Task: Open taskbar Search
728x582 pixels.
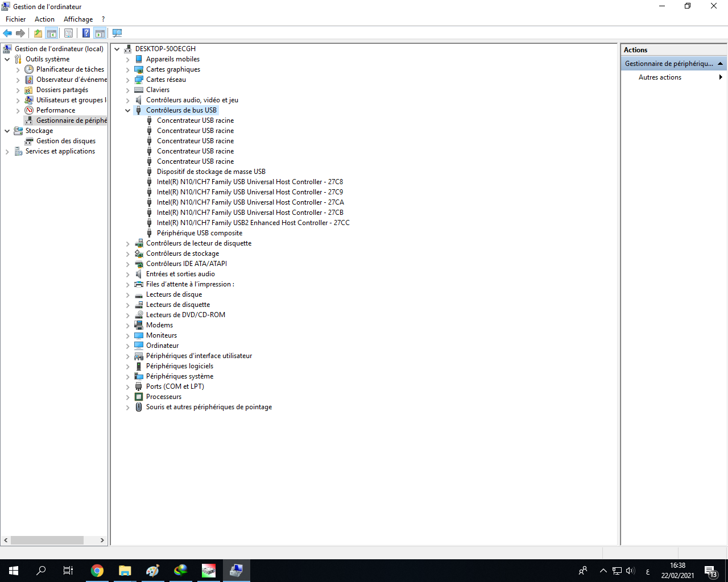Action: [x=41, y=571]
